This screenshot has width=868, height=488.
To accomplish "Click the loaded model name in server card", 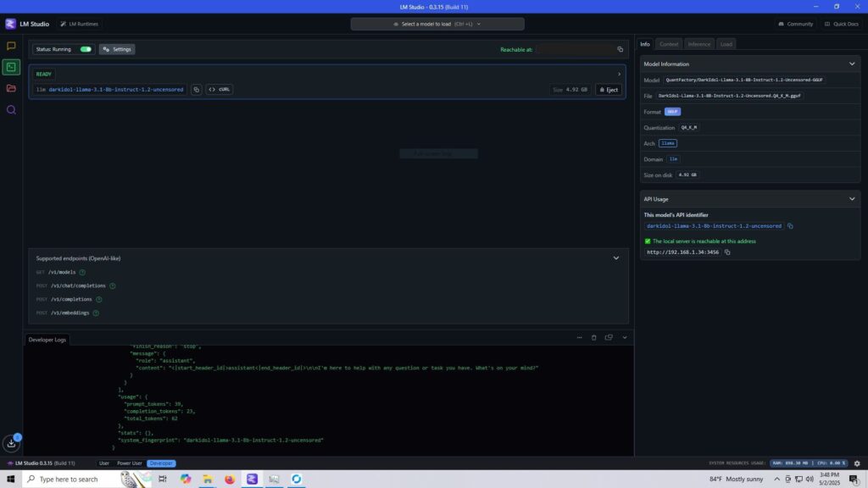I will (x=115, y=90).
